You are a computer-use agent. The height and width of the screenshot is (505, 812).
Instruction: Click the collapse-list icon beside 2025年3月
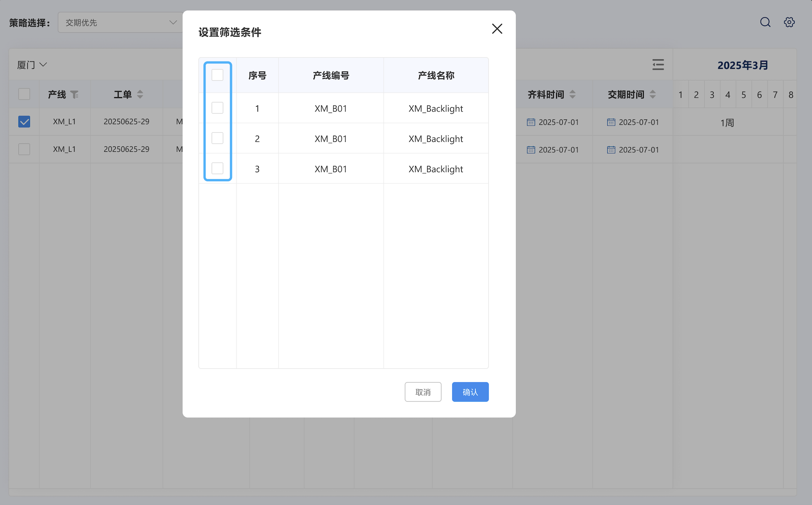tap(658, 65)
